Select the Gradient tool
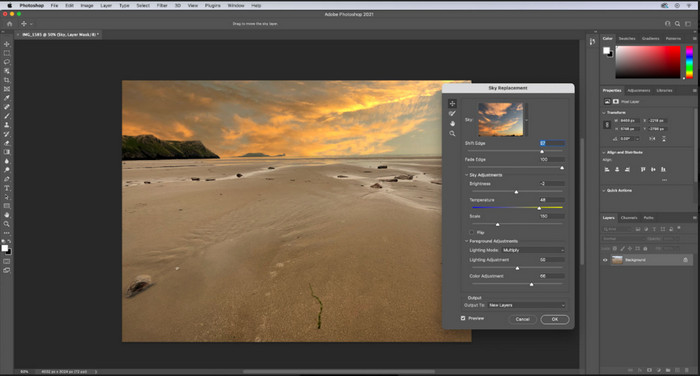This screenshot has width=700, height=376. coord(7,152)
